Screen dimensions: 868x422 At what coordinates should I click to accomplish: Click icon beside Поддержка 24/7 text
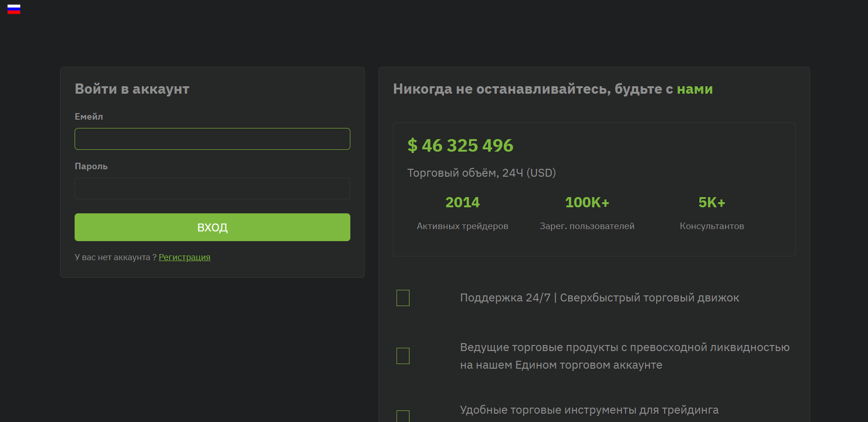coord(403,298)
